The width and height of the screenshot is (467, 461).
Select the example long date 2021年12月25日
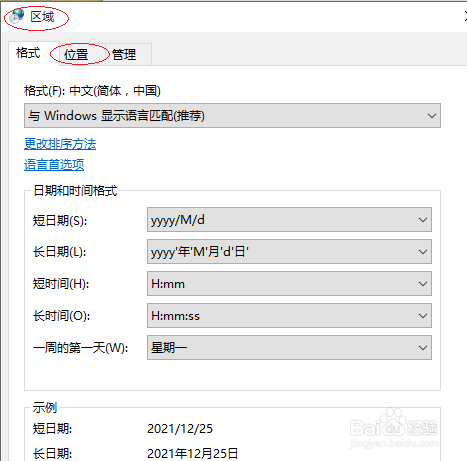point(193,453)
